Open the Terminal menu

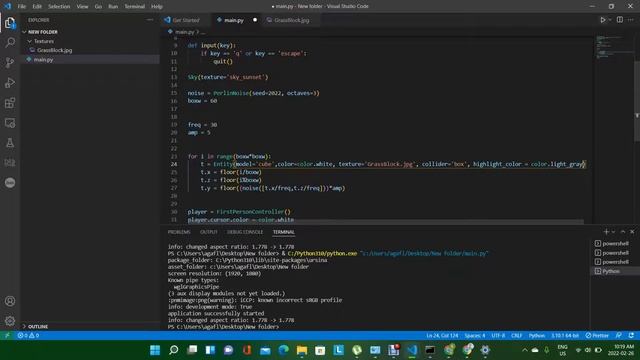coord(134,7)
